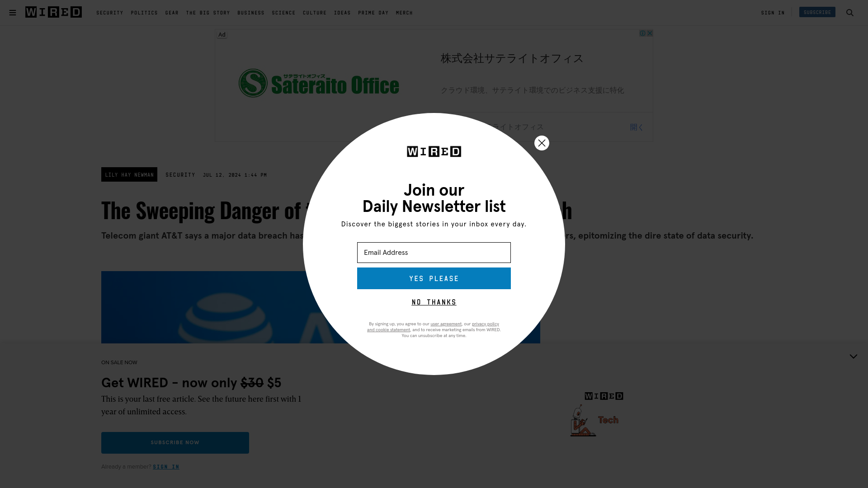Screen dimensions: 868x488
Task: Click the search icon in the top right
Action: tap(849, 13)
